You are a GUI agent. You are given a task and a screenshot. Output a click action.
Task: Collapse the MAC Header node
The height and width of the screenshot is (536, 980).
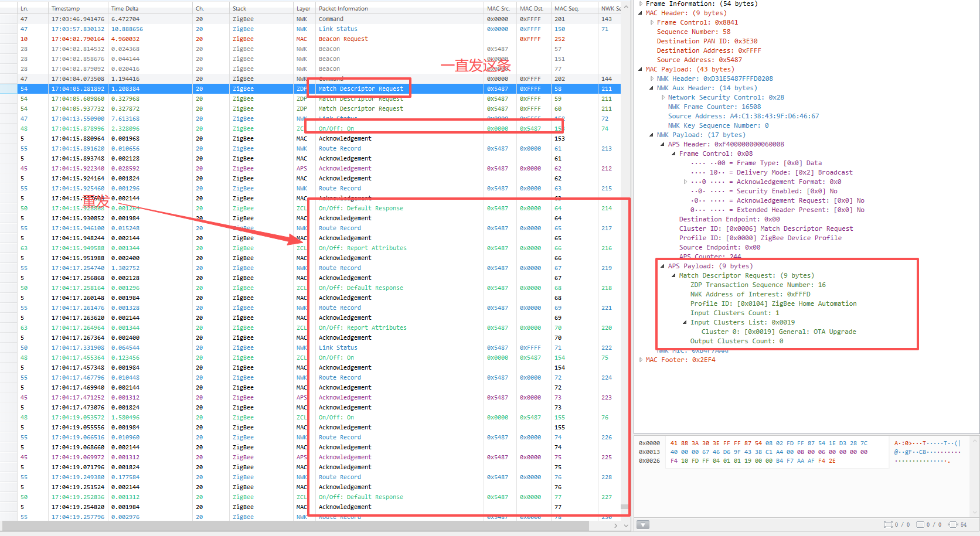click(640, 13)
